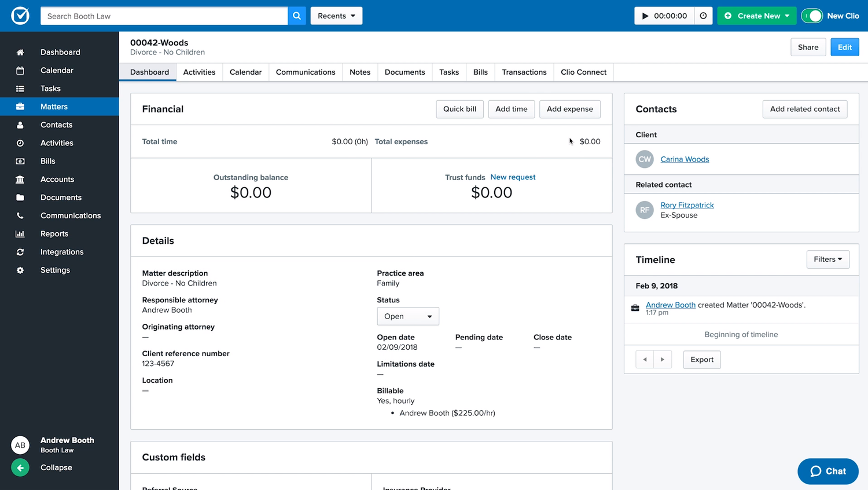This screenshot has width=868, height=490.
Task: Switch to the Communications tab
Action: coord(306,72)
